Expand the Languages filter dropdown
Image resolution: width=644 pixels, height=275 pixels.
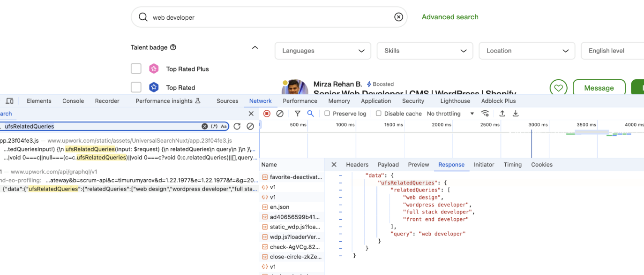coord(322,51)
